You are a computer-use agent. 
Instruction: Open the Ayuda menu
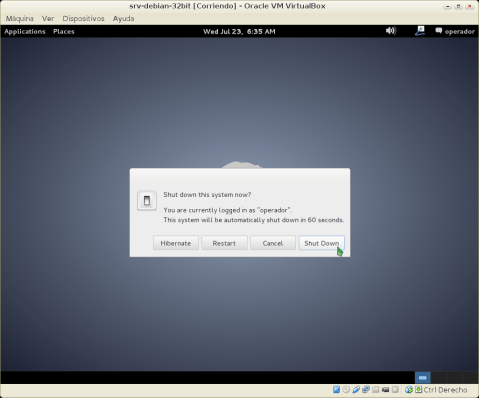click(x=123, y=18)
